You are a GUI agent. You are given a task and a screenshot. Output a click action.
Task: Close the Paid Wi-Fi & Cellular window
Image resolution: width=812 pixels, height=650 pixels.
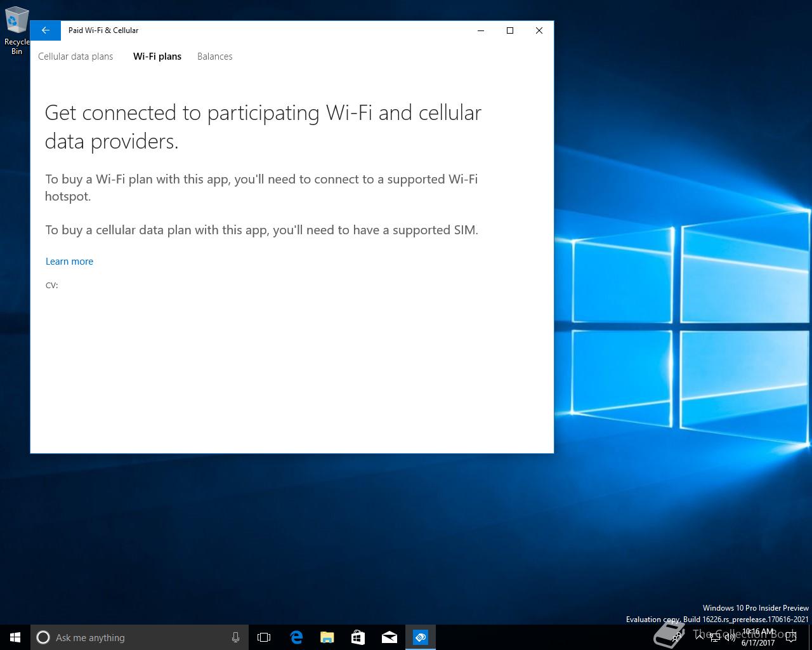[x=539, y=30]
